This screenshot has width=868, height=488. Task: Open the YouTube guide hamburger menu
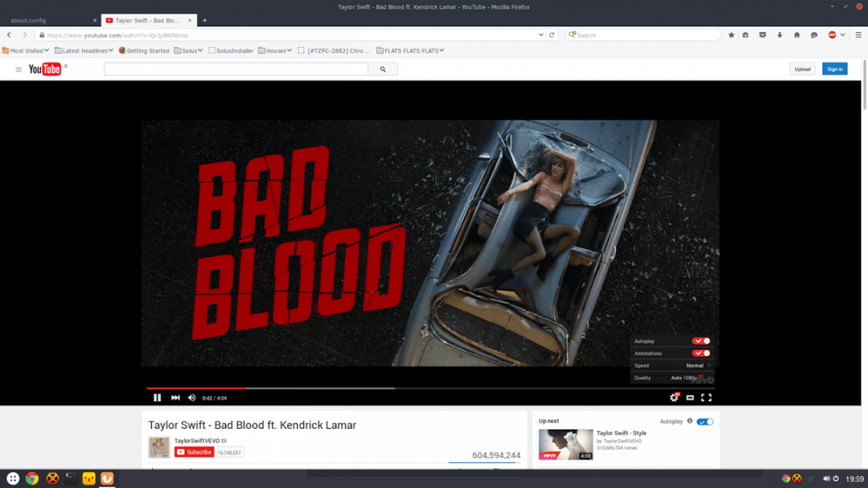19,69
